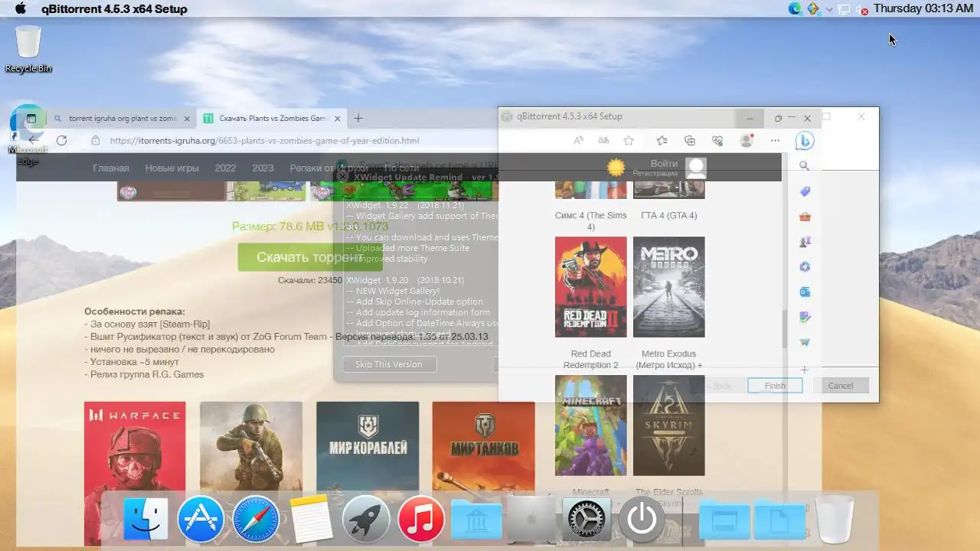Open Edge favorites list icon
The height and width of the screenshot is (551, 980).
(x=662, y=141)
